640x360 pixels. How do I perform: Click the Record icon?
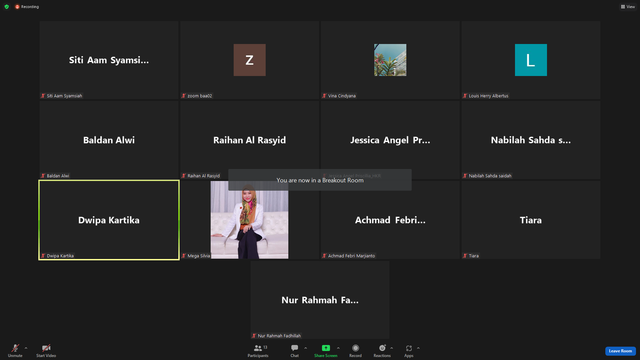pyautogui.click(x=356, y=350)
